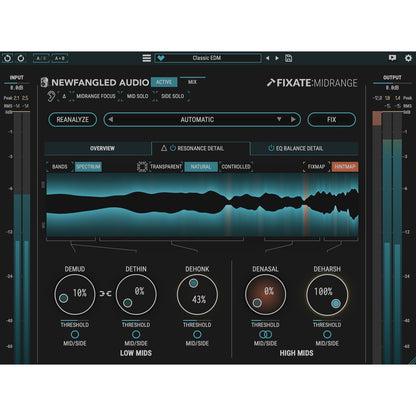416x416 pixels.
Task: Toggle the Resonance Detail power icon
Action: click(173, 148)
